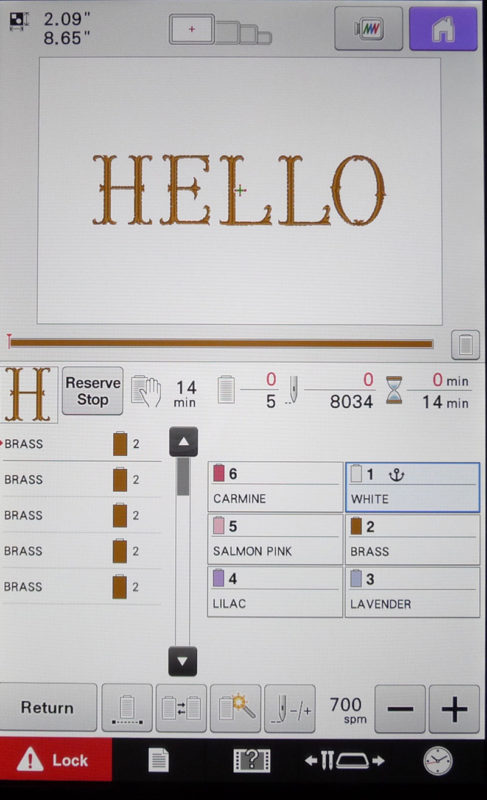Select needle bar 2 BRASS
Screen dimensions: 487x800
pos(413,539)
